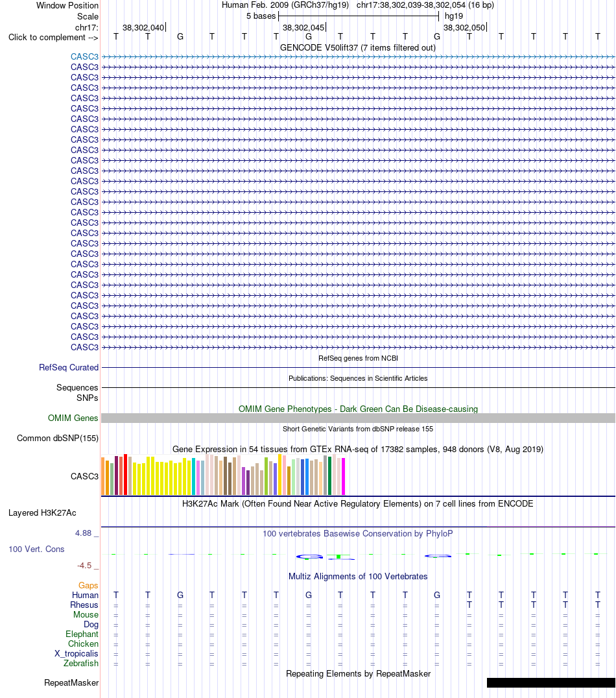Viewport: 616px width, 698px height.
Task: Click the Scale track label
Action: coord(88,16)
